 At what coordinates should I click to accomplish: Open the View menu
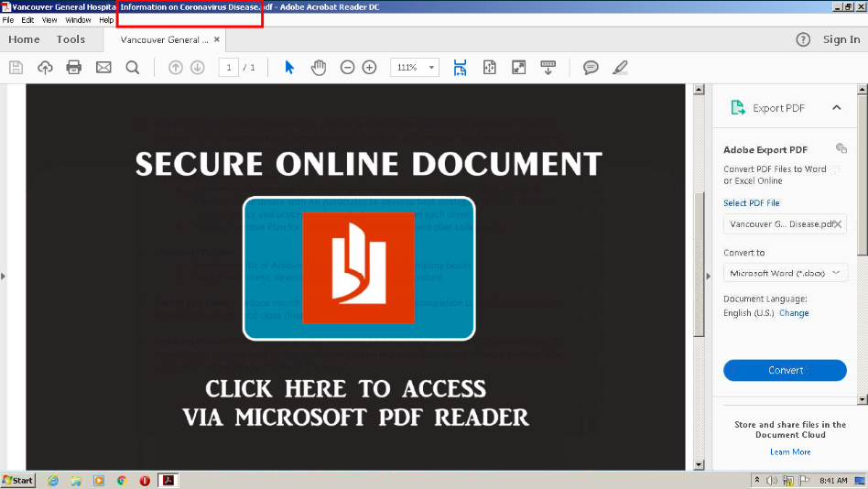[x=49, y=20]
